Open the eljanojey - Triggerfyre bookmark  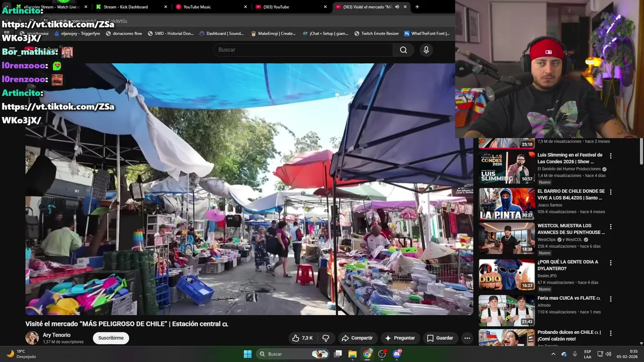pyautogui.click(x=76, y=34)
